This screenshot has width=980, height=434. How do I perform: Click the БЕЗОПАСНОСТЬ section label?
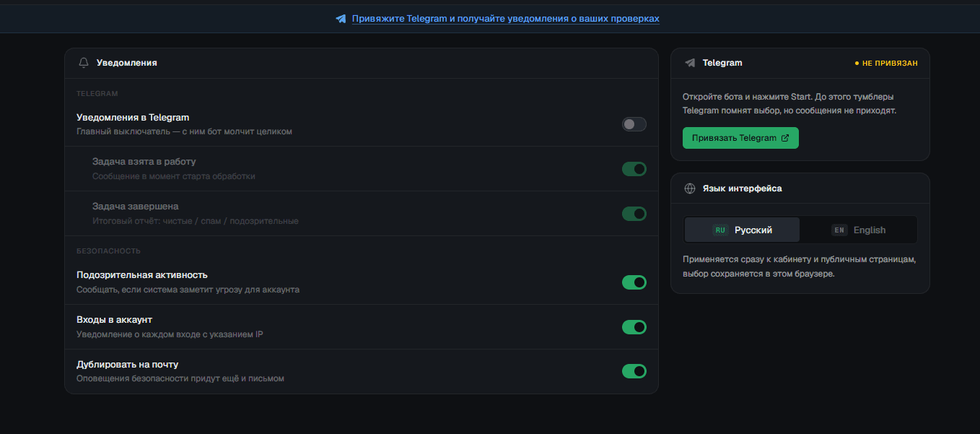tap(108, 251)
